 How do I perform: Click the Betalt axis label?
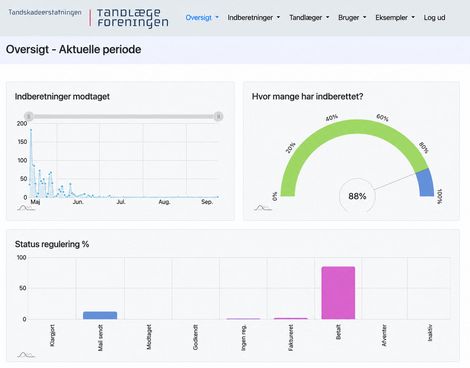(338, 332)
